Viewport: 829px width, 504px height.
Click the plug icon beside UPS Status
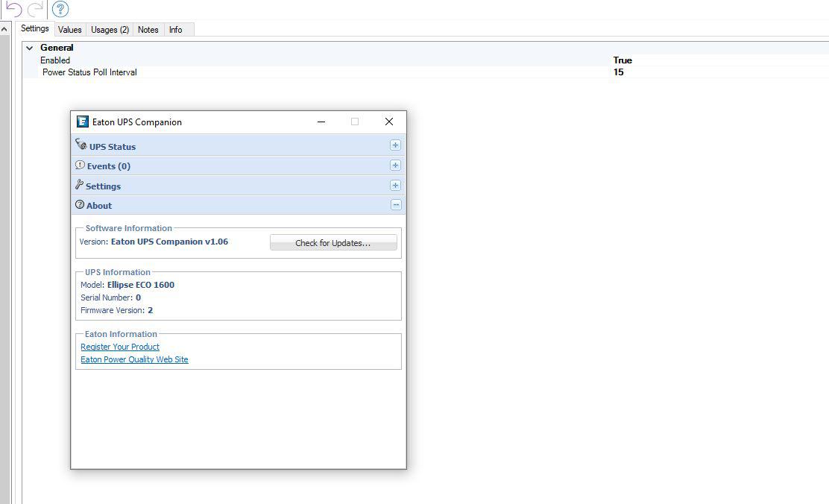coord(81,145)
